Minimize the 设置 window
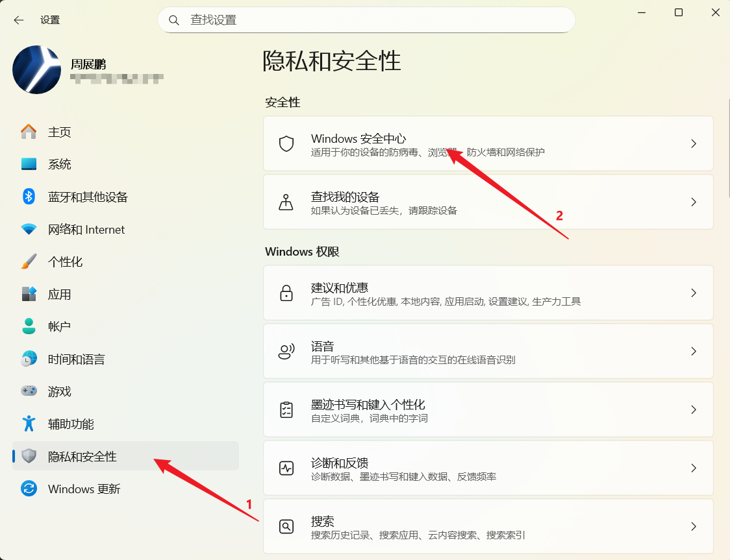The height and width of the screenshot is (560, 730). [642, 12]
